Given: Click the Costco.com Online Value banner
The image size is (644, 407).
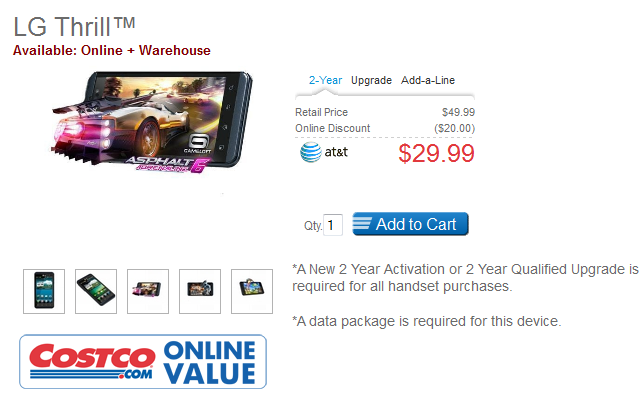Looking at the screenshot, I should tap(143, 361).
